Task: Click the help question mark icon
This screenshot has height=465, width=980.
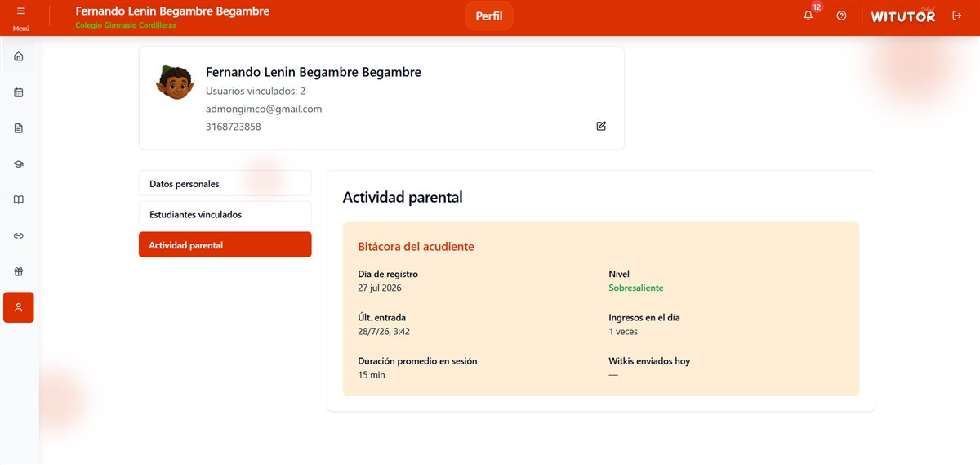Action: point(842,16)
